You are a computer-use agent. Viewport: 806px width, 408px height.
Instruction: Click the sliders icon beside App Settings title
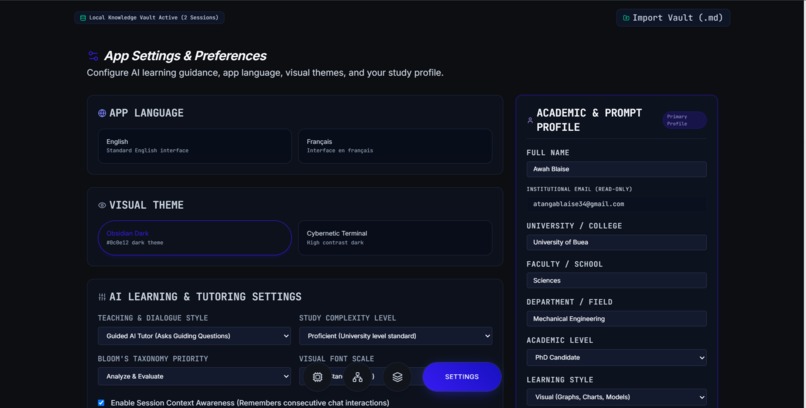(93, 55)
